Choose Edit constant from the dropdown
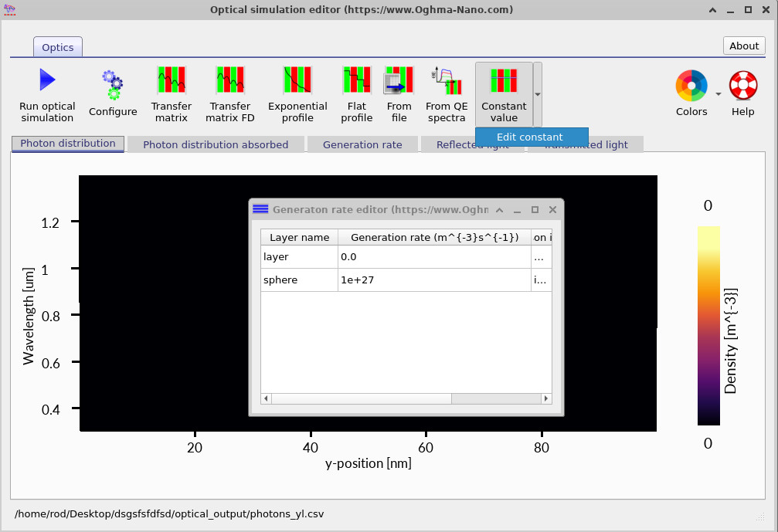Screen dimensions: 778x532 tap(532, 136)
